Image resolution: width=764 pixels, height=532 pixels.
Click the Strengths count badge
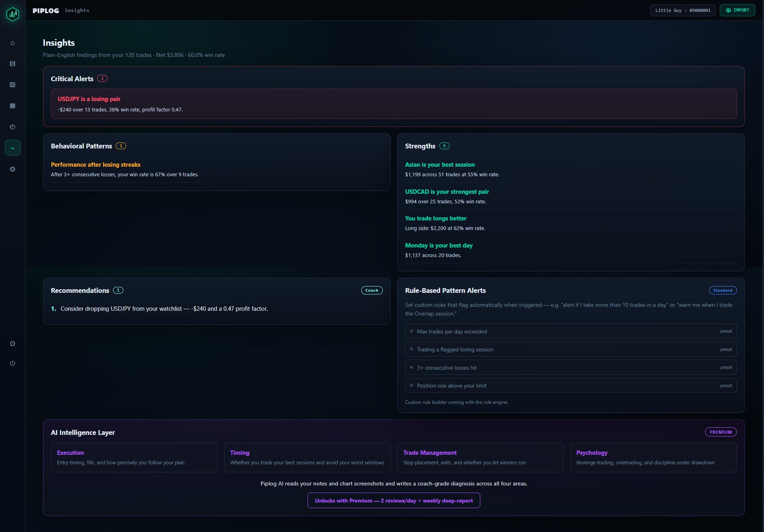click(444, 146)
